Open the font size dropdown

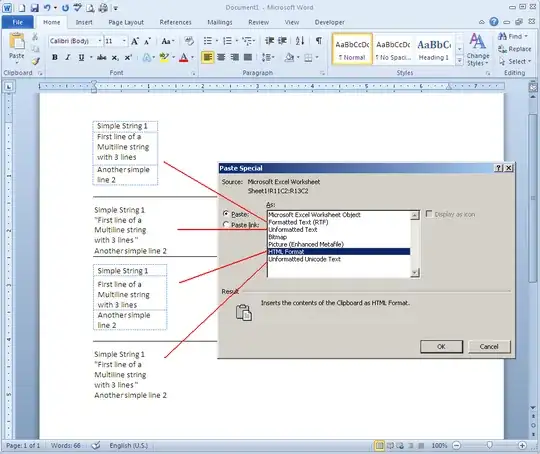coord(124,41)
